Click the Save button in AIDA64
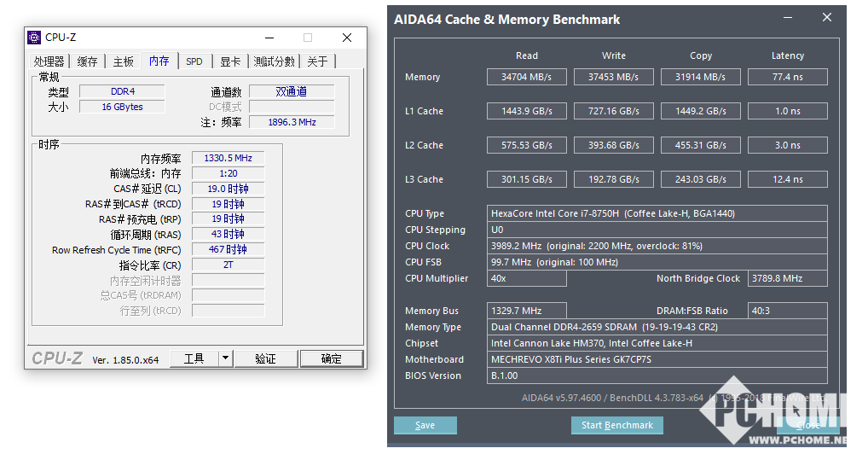The width and height of the screenshot is (868, 460). point(425,425)
